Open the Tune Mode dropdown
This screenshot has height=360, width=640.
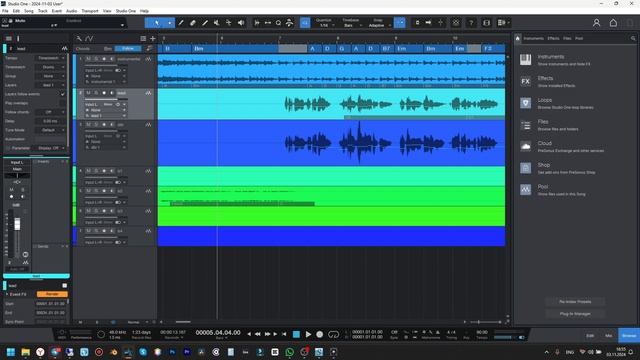(x=50, y=130)
